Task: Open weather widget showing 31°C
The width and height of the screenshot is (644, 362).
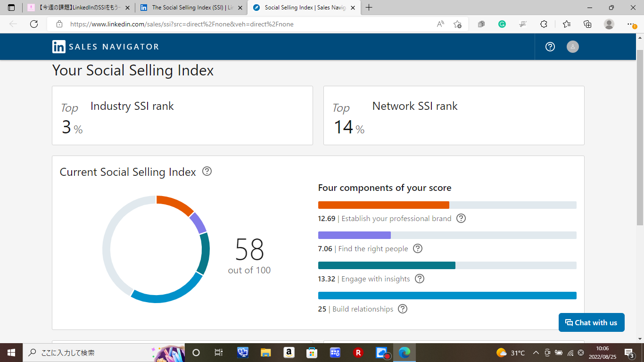Action: click(511, 353)
